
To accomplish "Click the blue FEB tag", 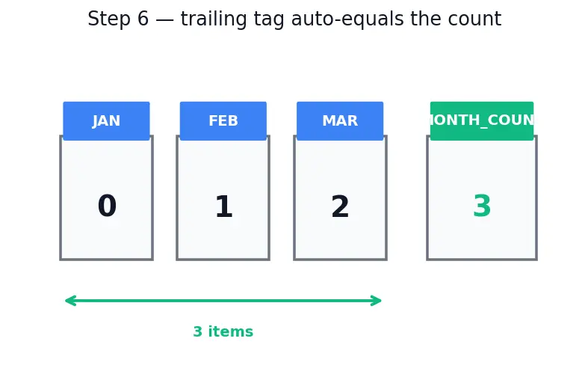I will point(223,121).
